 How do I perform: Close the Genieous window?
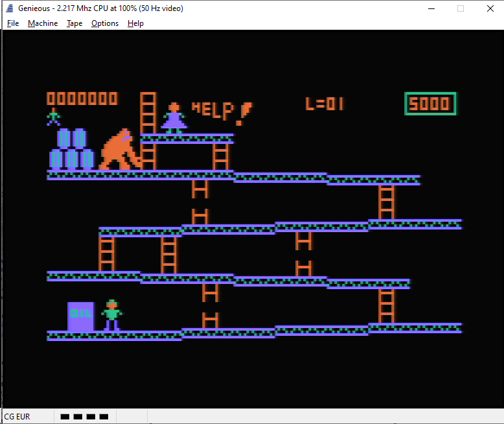point(490,8)
